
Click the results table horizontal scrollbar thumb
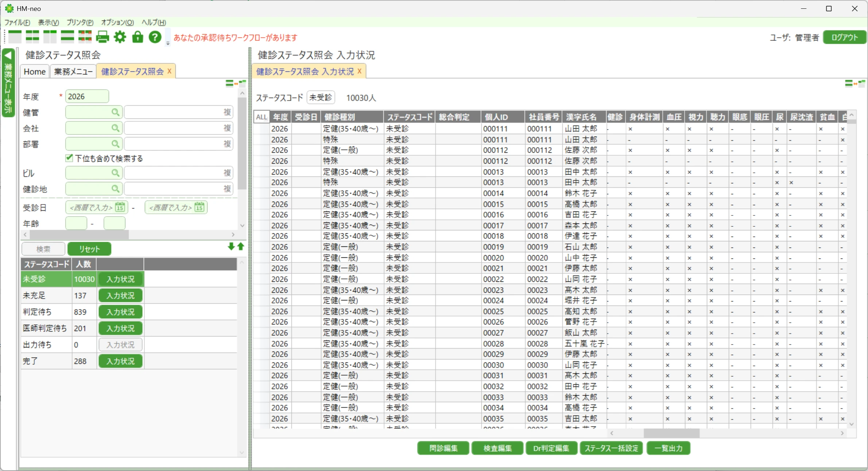click(671, 433)
